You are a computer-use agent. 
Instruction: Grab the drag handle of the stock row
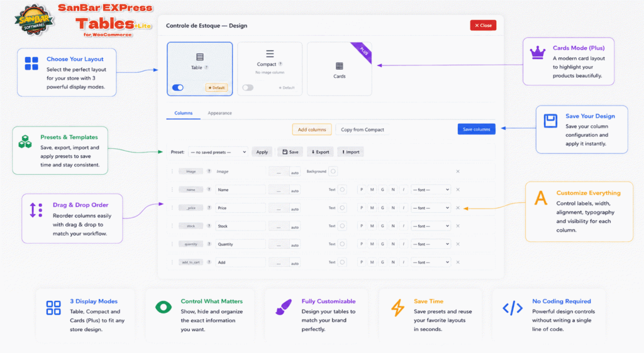pyautogui.click(x=172, y=226)
